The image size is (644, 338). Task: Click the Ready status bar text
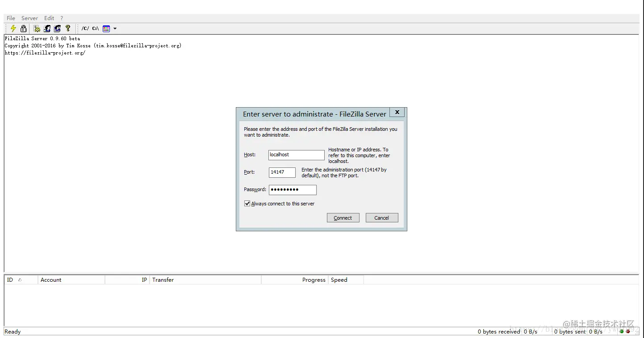click(x=13, y=332)
